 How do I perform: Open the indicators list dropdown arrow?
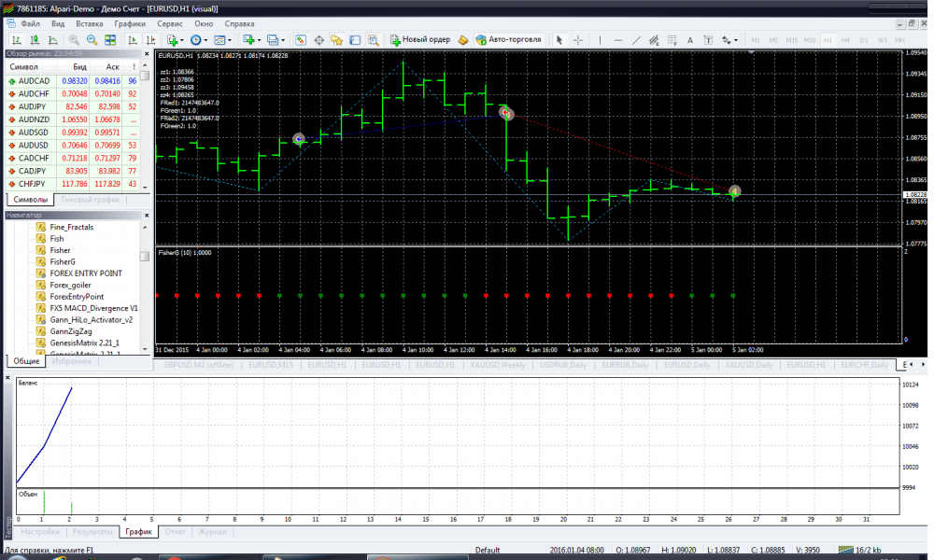(183, 40)
